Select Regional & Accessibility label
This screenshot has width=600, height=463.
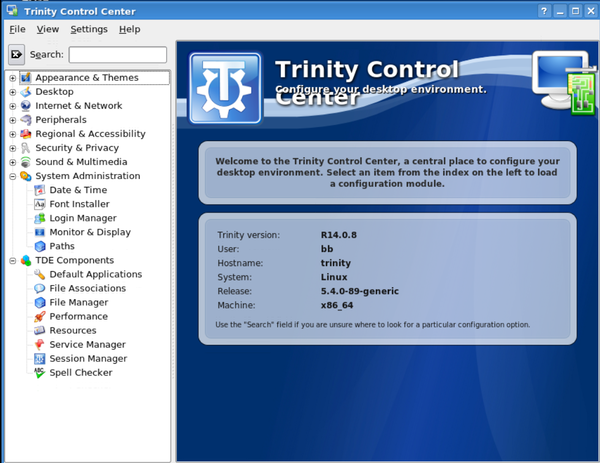pos(90,134)
